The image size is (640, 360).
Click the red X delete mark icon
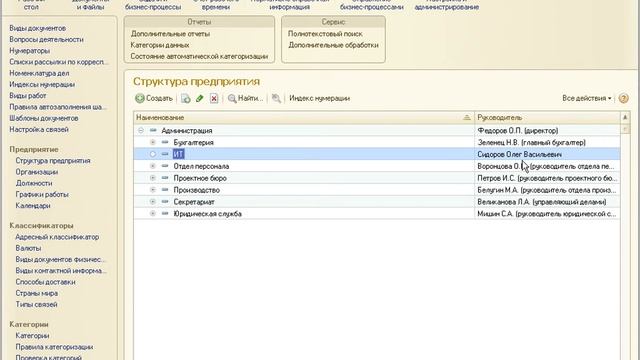(x=214, y=98)
